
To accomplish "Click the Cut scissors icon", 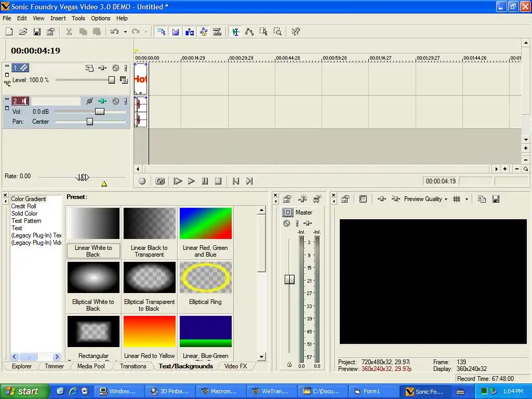I will click(x=69, y=32).
